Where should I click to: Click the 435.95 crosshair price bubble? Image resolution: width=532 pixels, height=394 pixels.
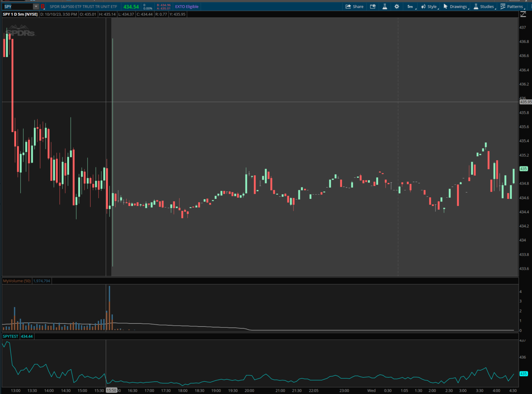click(525, 102)
